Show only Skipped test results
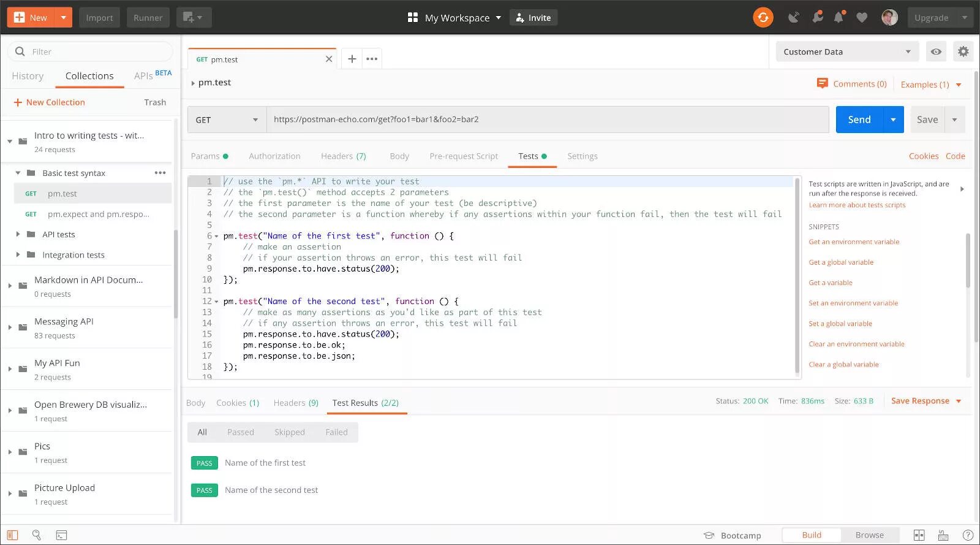The width and height of the screenshot is (980, 545). point(290,432)
